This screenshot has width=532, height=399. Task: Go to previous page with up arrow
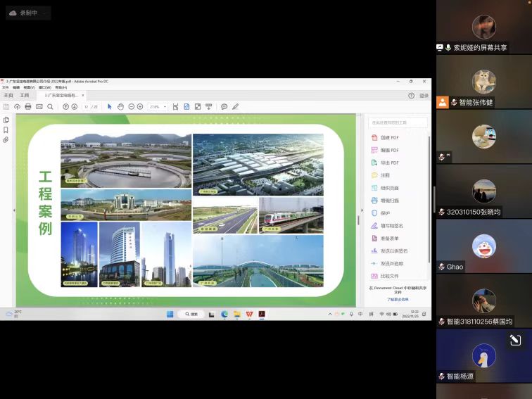66,106
